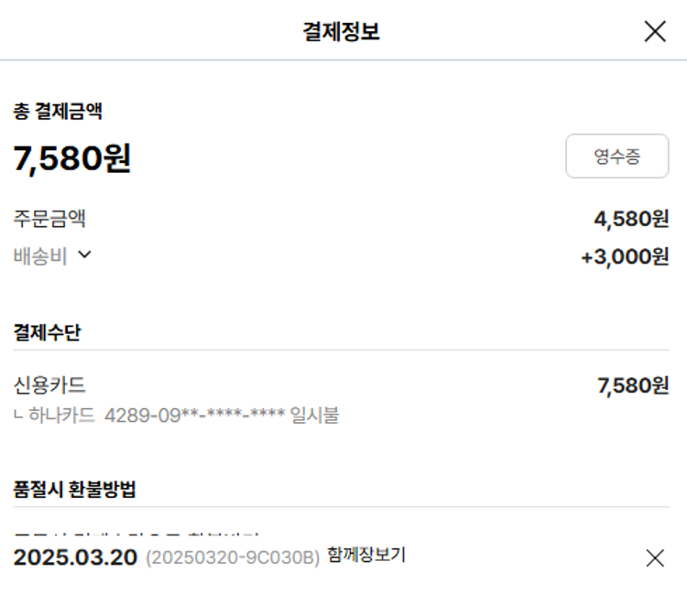
Task: Click the 결제수단 section heading
Action: (47, 331)
